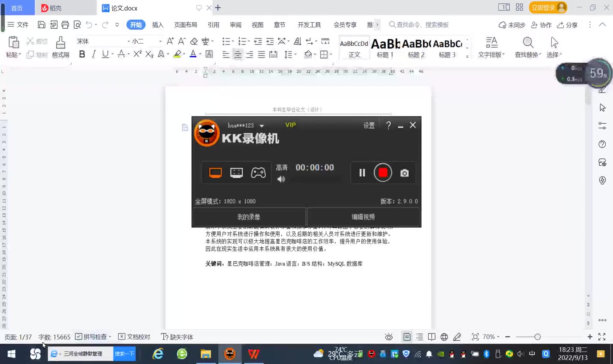The width and height of the screenshot is (613, 364).
Task: Open the Find and Replace (查找替换) tool
Action: pos(528,47)
